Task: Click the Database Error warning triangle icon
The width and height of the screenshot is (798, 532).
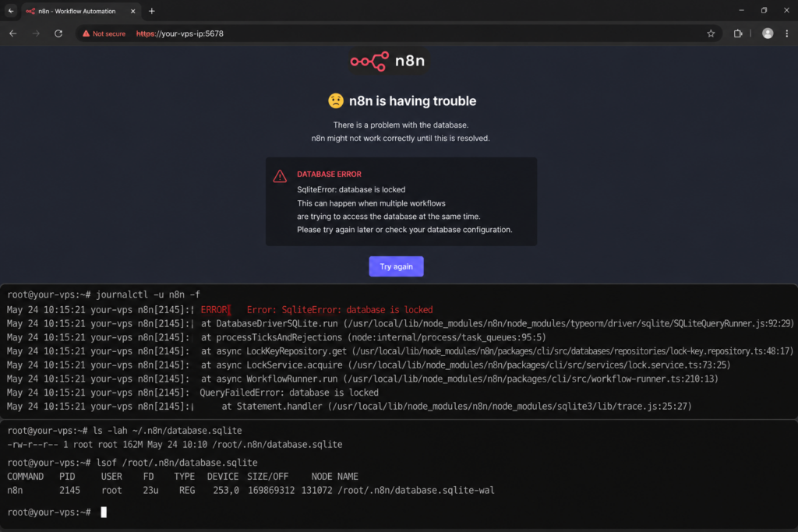Action: click(x=280, y=176)
